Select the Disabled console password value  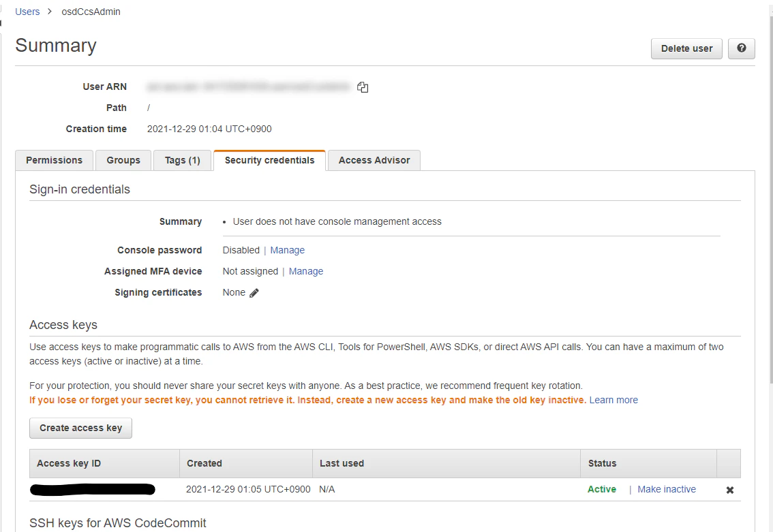click(x=241, y=250)
